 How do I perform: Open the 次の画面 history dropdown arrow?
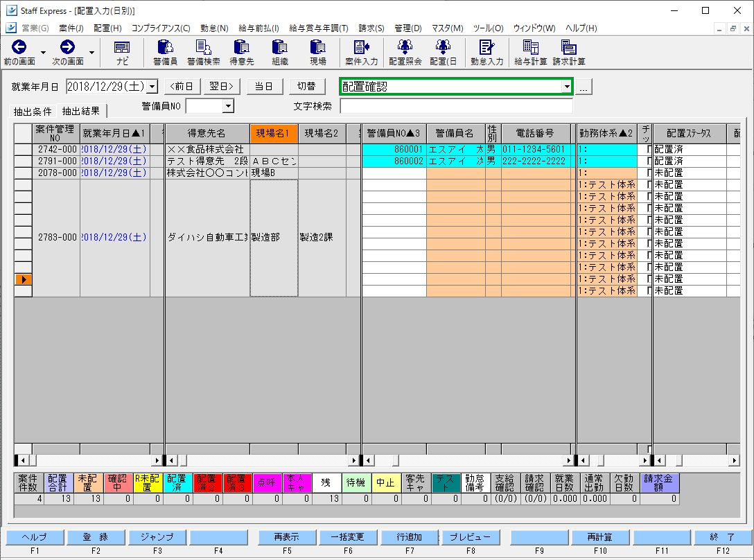pyautogui.click(x=91, y=53)
